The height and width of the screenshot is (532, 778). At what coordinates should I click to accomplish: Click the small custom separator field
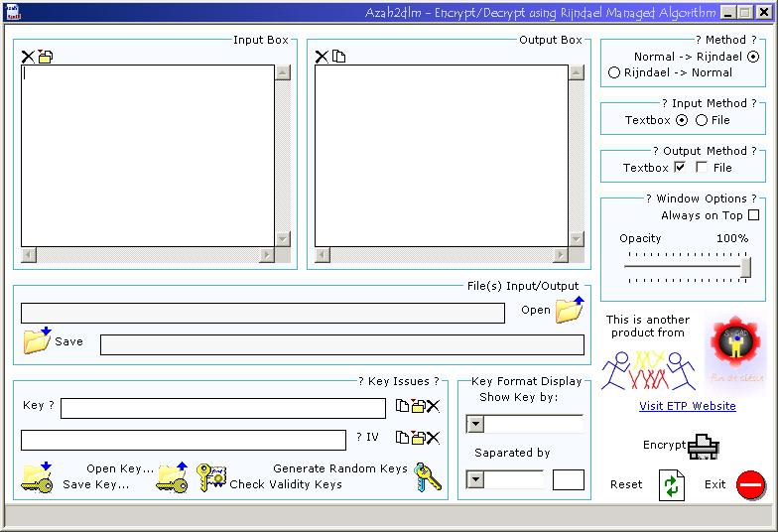click(569, 480)
